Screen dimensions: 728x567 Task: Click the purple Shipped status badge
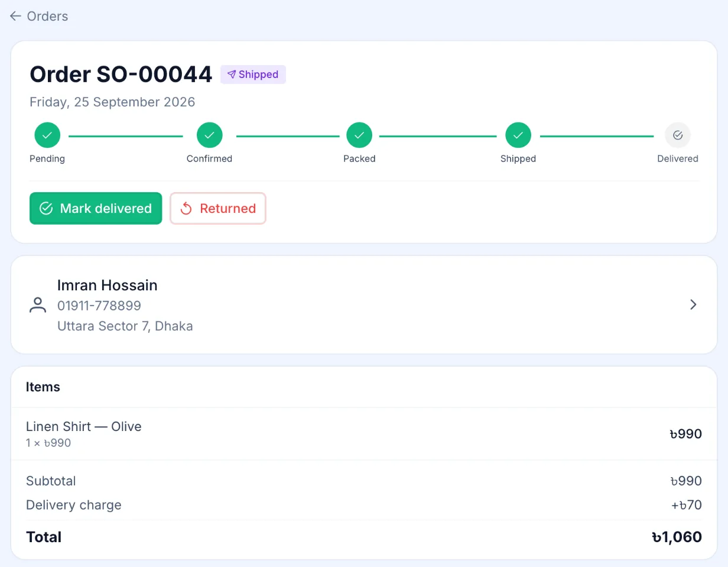tap(253, 74)
